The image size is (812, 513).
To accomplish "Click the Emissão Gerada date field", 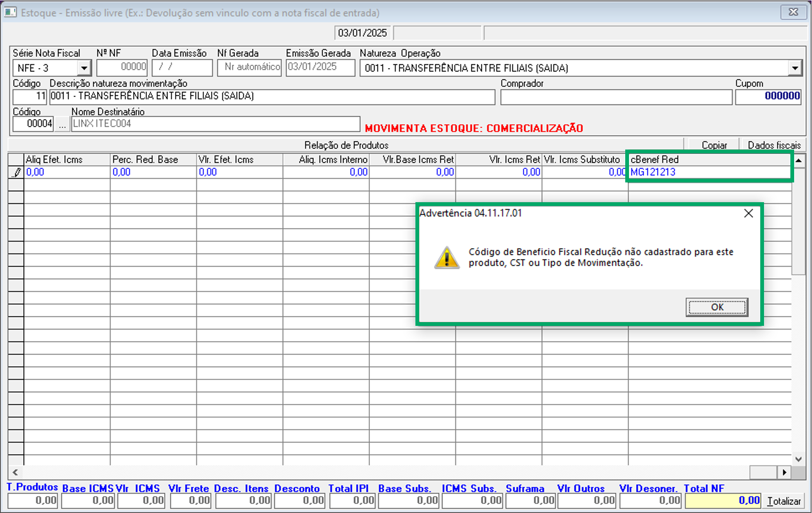I will point(320,67).
